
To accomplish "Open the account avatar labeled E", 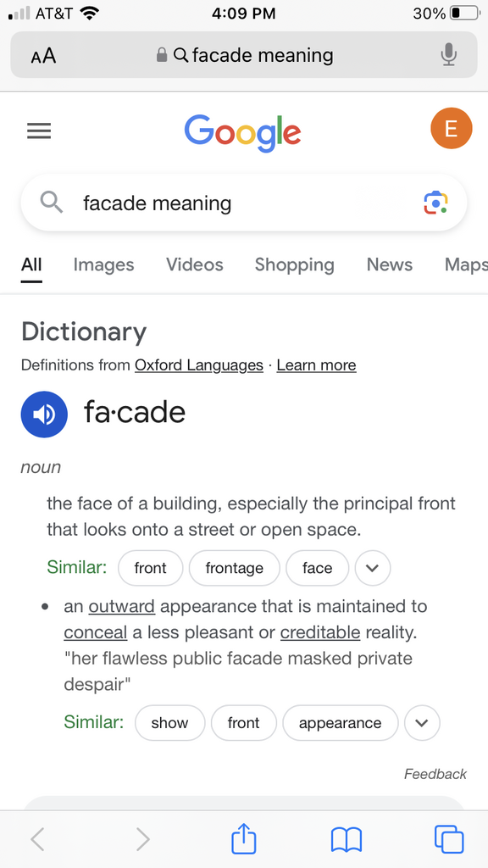I will coord(452,129).
